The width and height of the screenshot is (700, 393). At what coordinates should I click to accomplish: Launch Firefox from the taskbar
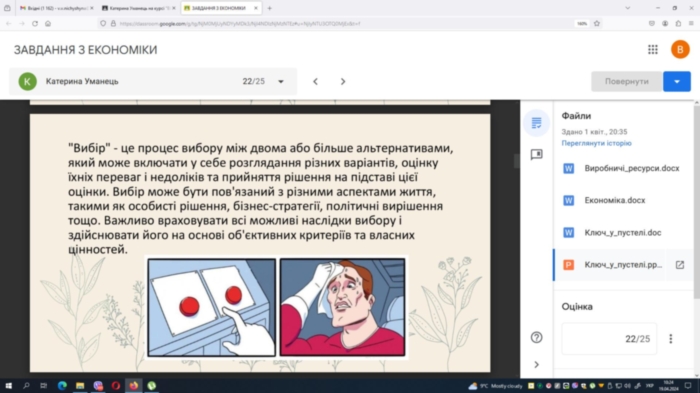133,385
